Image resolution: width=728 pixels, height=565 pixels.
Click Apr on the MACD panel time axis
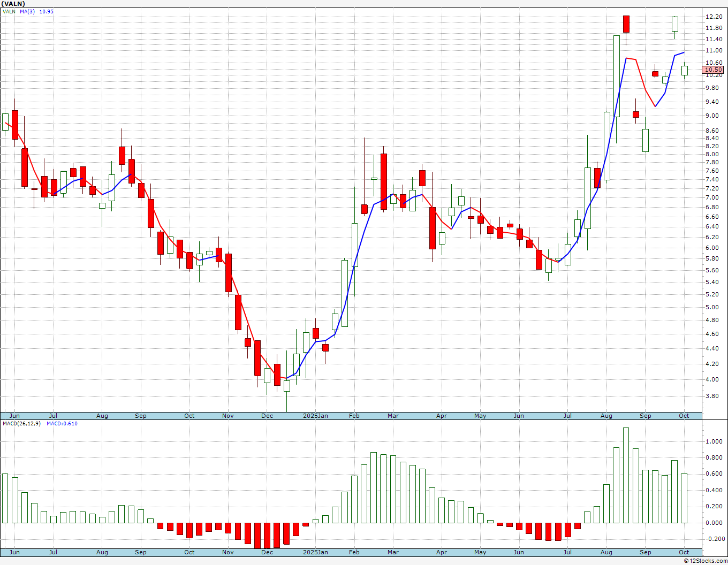(x=442, y=552)
